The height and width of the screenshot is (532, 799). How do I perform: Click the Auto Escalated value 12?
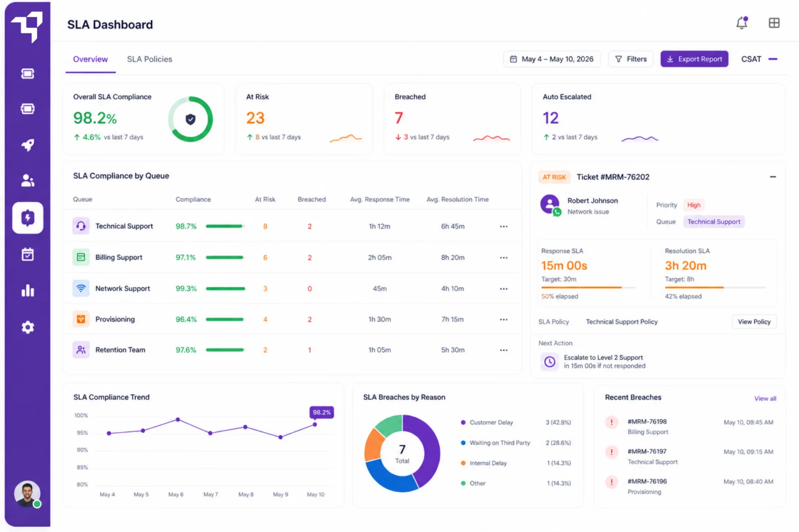click(551, 118)
